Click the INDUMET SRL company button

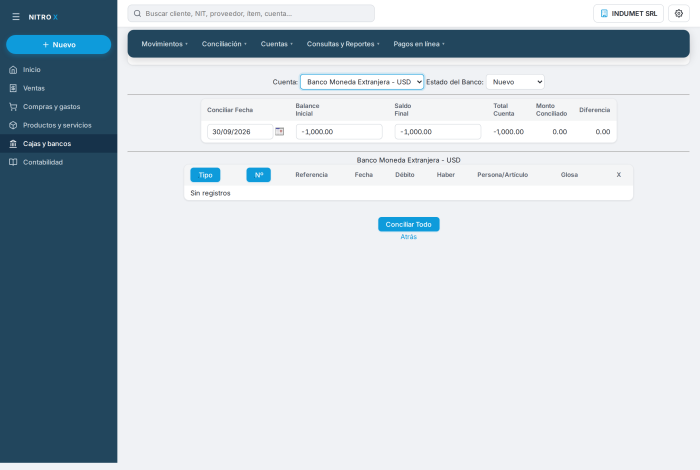(x=628, y=13)
